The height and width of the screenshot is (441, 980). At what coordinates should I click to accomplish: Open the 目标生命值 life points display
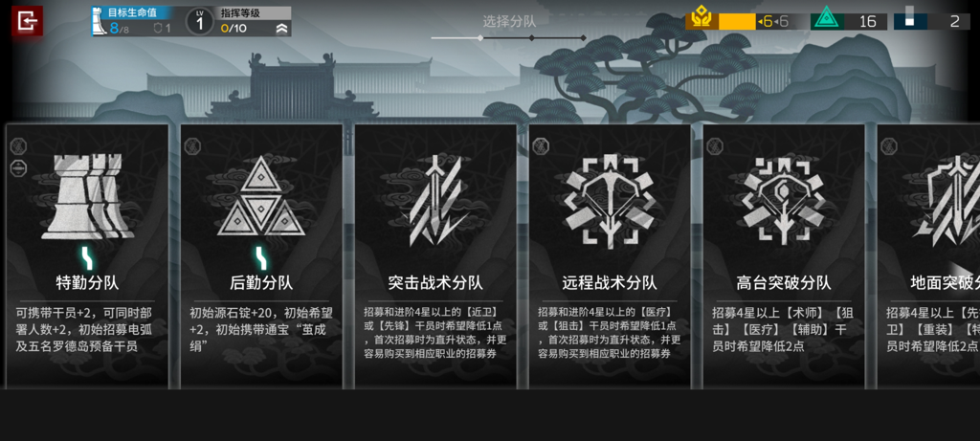132,21
